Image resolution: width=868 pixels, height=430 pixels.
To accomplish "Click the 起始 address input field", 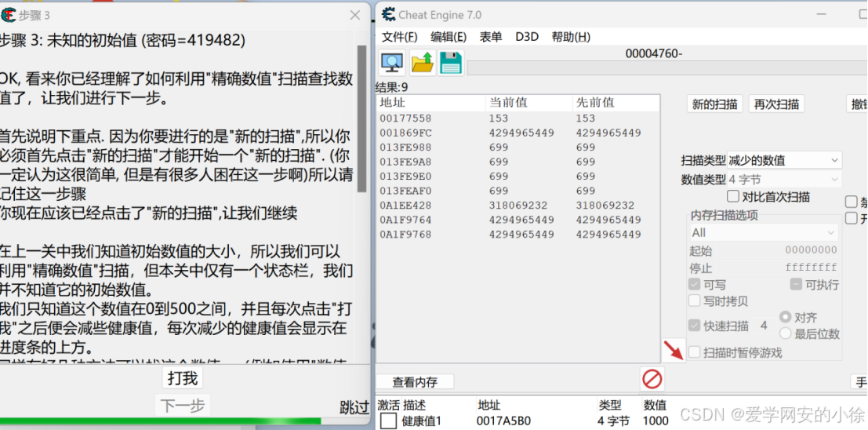I will tap(777, 250).
